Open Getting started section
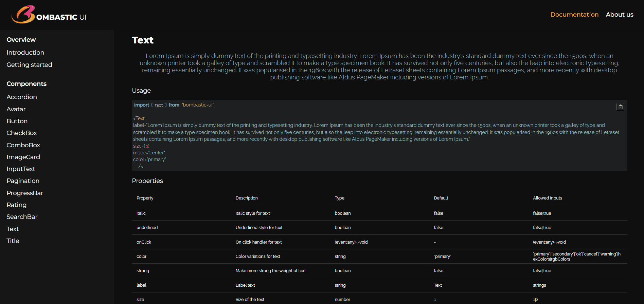Image resolution: width=644 pixels, height=304 pixels. [x=29, y=65]
